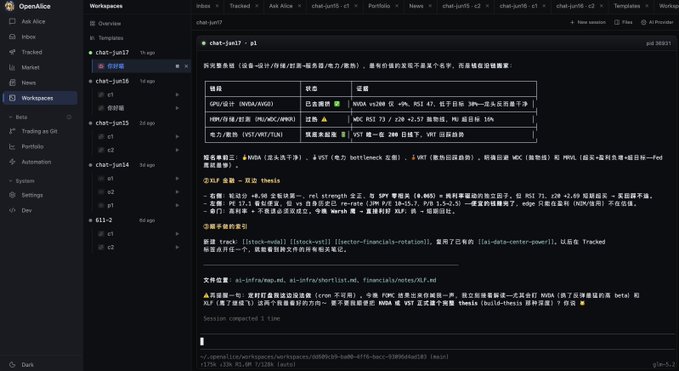Image resolution: width=679 pixels, height=371 pixels.
Task: Close the active 你好喵 session
Action: pos(186,66)
